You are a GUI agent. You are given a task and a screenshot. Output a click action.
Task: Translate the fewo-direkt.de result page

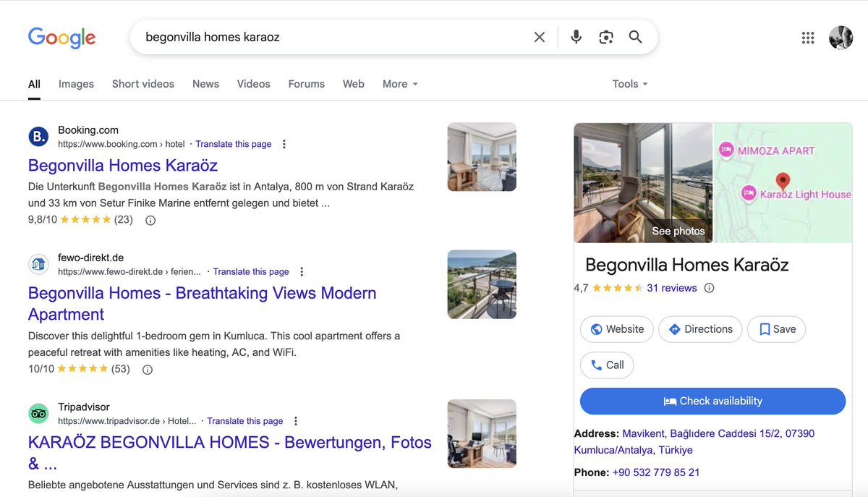(x=251, y=272)
